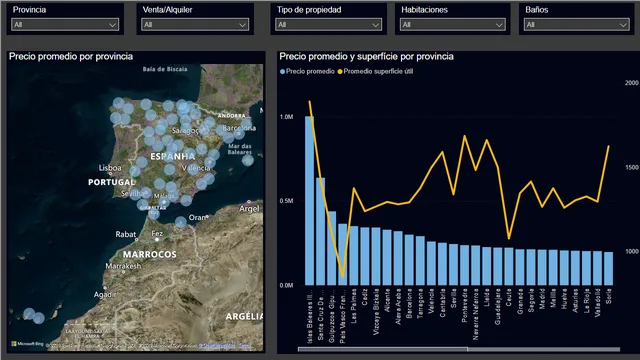
Task: Click the Precio promedio legend item
Action: pyautogui.click(x=307, y=71)
